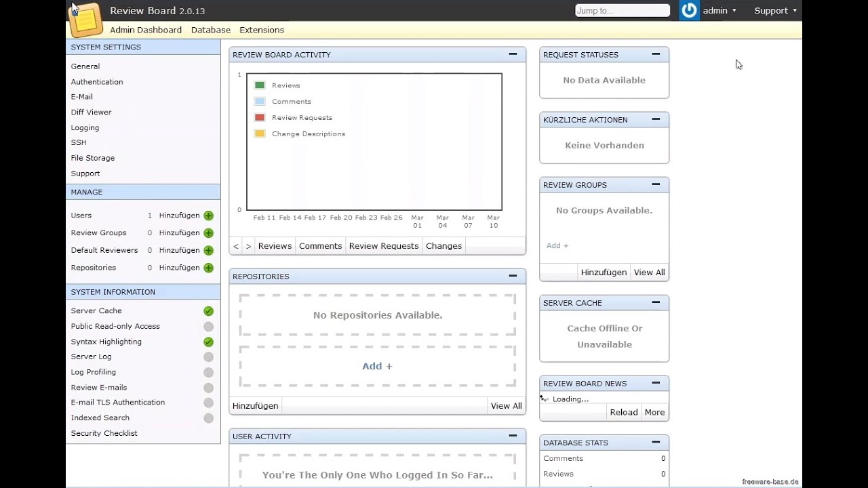Click the blue Comments legend swatch
Viewport: 868px width, 488px height.
(x=260, y=102)
